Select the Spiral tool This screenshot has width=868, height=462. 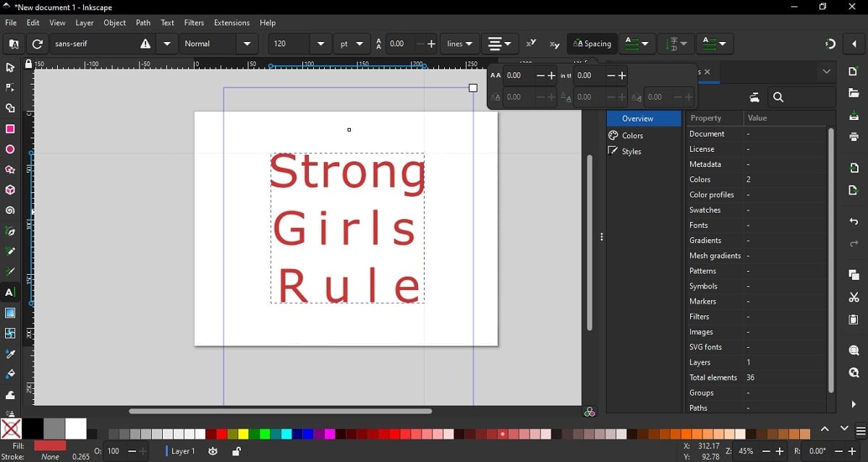click(x=10, y=210)
